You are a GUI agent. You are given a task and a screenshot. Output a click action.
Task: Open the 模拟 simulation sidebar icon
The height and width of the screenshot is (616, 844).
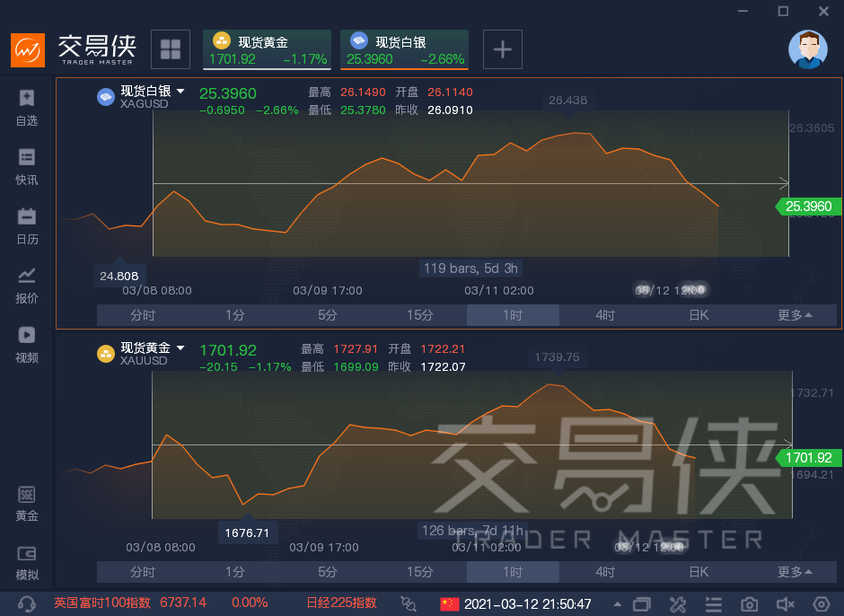coord(26,563)
